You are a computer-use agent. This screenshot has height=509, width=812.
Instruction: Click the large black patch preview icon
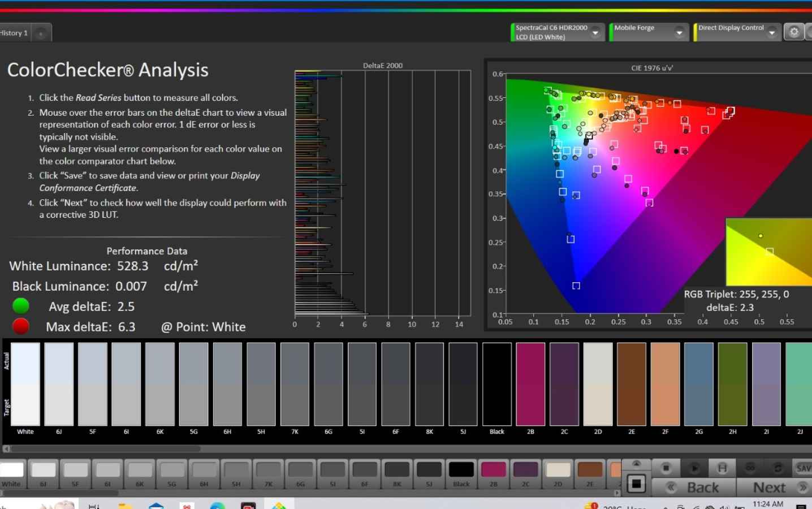coord(636,484)
